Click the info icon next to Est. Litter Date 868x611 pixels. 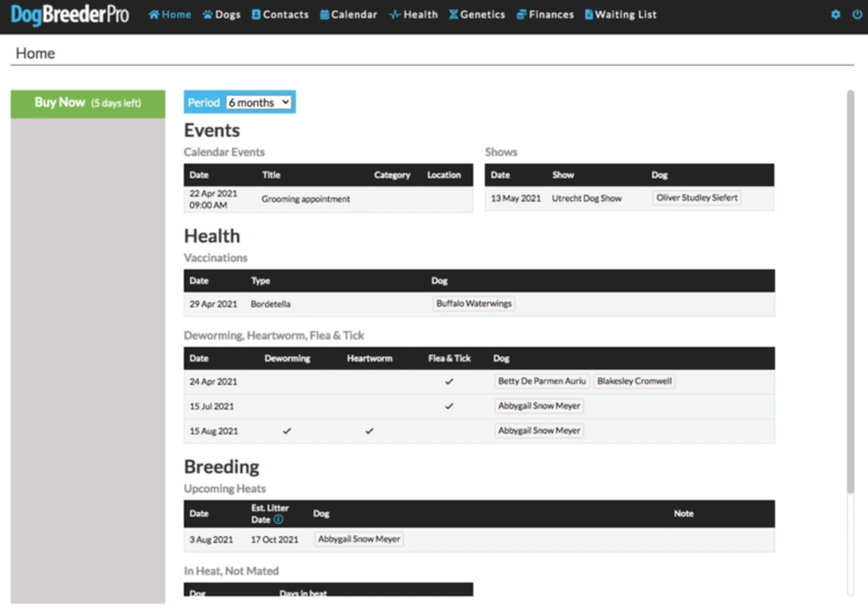click(279, 520)
